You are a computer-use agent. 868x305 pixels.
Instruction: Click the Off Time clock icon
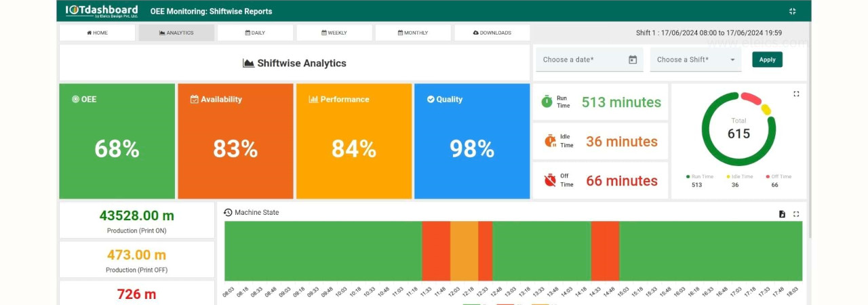550,180
